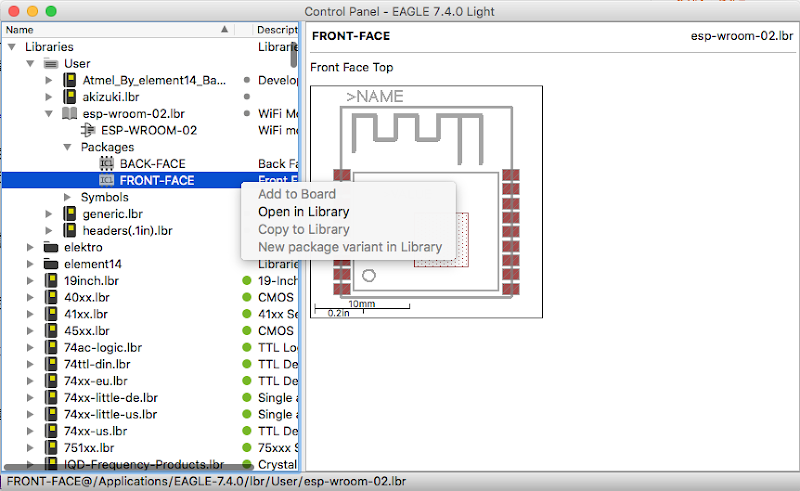800x491 pixels.
Task: Toggle green in-use dot for 45xx.lbr
Action: point(247,331)
